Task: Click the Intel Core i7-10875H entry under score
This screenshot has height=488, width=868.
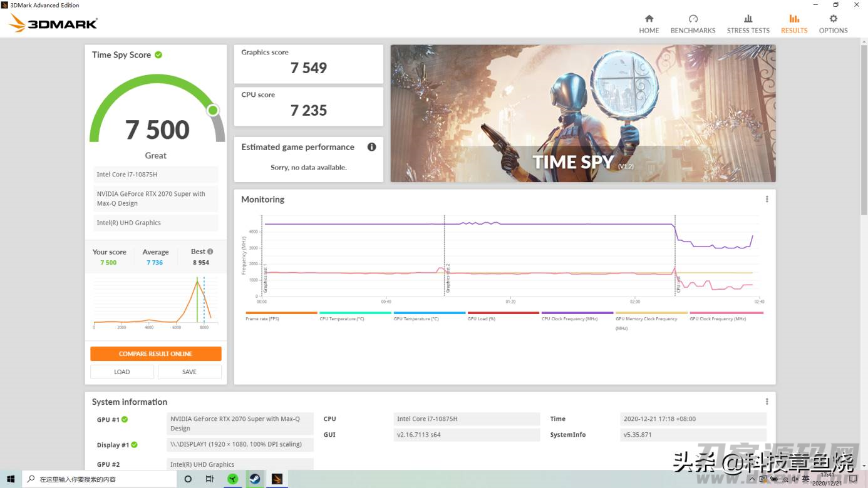Action: tap(156, 175)
